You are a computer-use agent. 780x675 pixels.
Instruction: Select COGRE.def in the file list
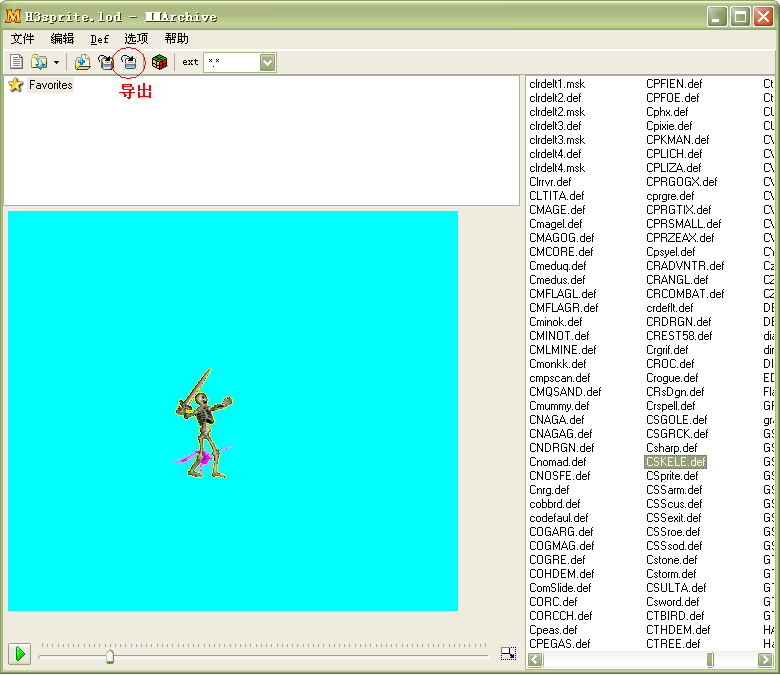pyautogui.click(x=557, y=560)
